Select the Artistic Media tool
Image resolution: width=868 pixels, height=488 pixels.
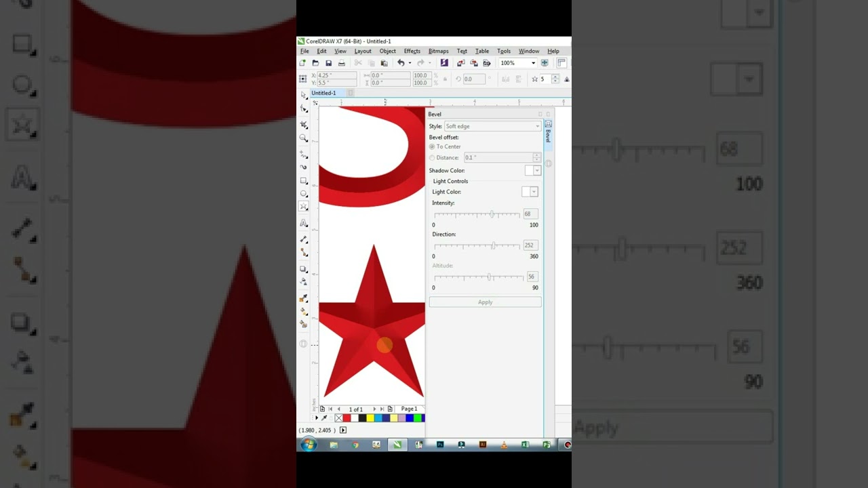point(304,167)
